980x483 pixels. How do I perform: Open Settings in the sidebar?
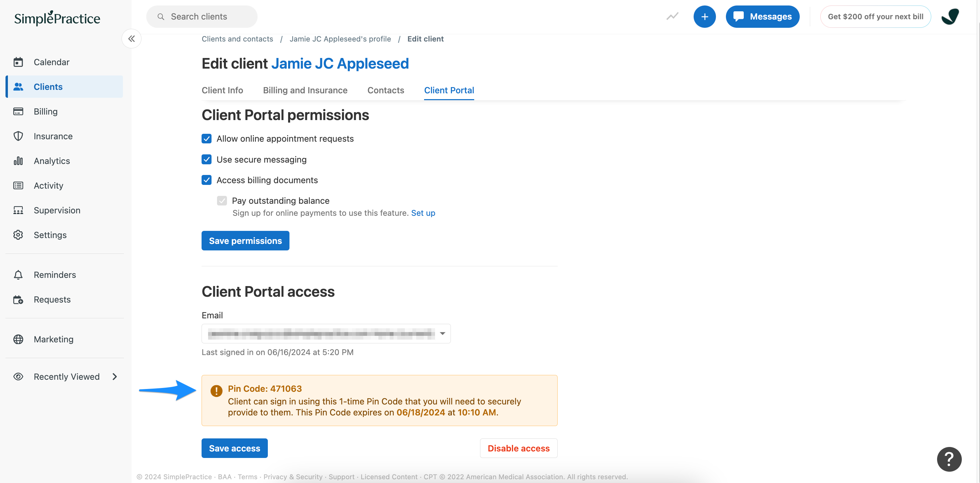64,235
